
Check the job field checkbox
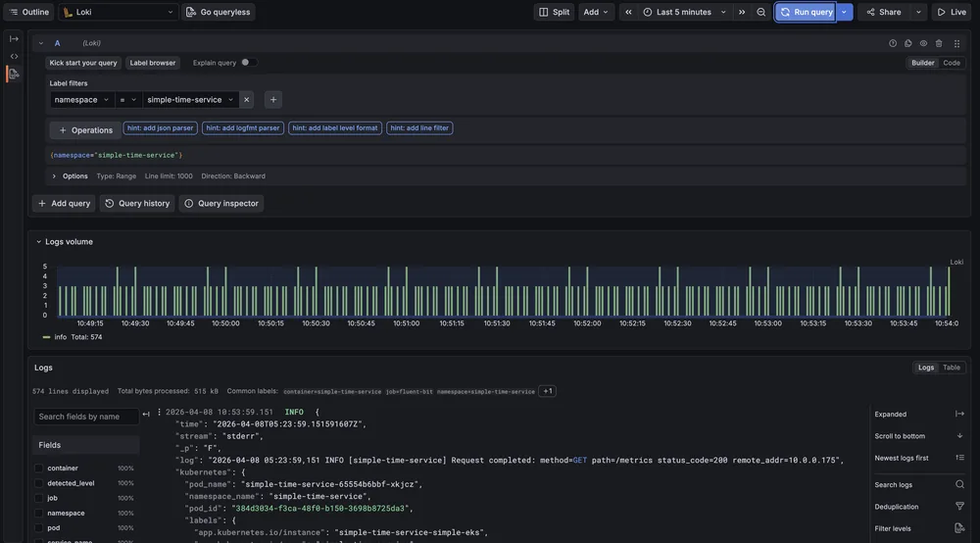tap(39, 498)
